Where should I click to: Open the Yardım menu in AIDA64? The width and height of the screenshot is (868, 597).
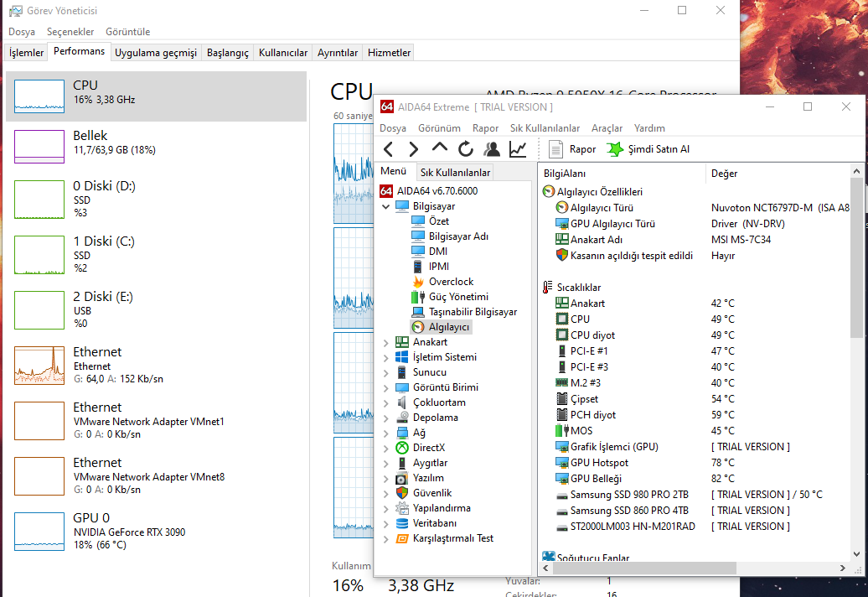click(x=649, y=128)
